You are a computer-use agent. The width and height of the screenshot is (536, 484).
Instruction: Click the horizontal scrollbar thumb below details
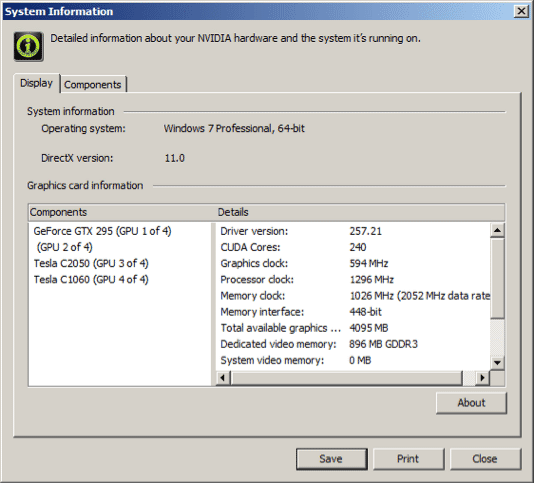click(x=347, y=379)
